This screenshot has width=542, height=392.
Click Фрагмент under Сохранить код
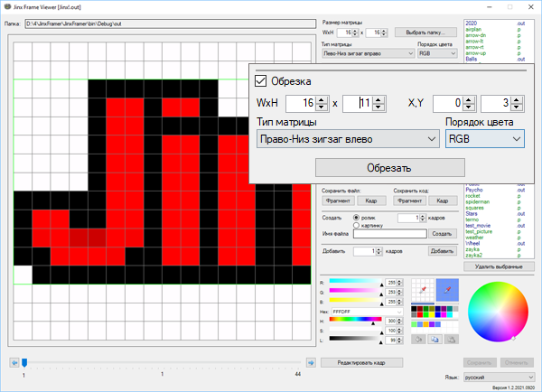pyautogui.click(x=409, y=201)
